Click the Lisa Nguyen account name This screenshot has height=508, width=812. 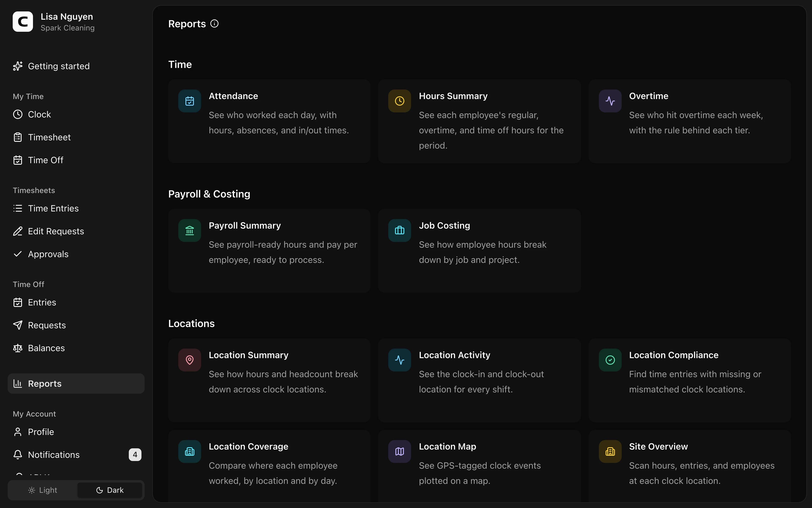[x=67, y=17]
